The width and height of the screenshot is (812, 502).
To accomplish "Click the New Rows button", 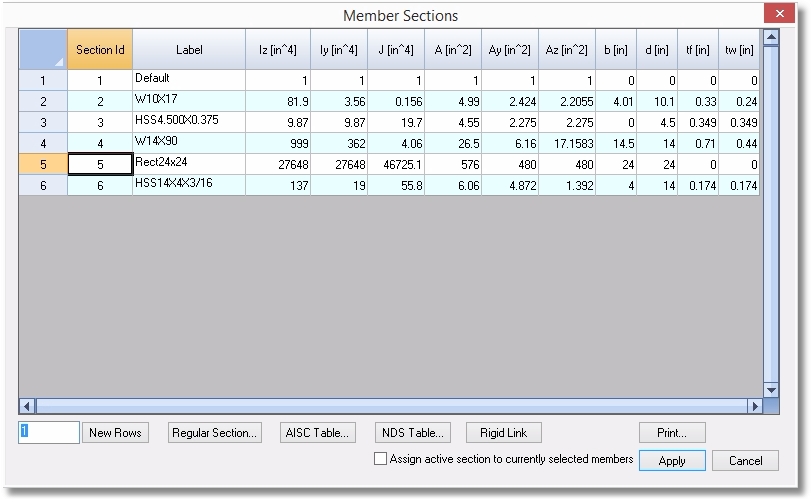I will point(115,433).
